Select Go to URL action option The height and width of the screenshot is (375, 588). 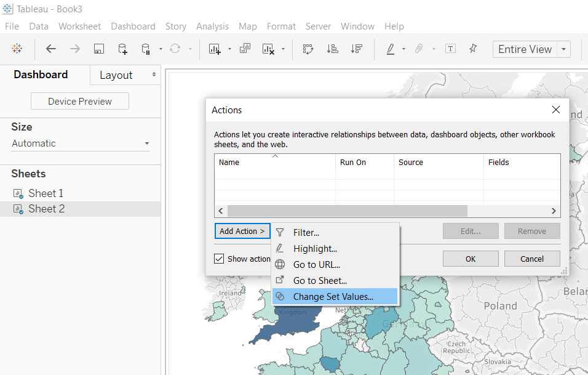[316, 265]
